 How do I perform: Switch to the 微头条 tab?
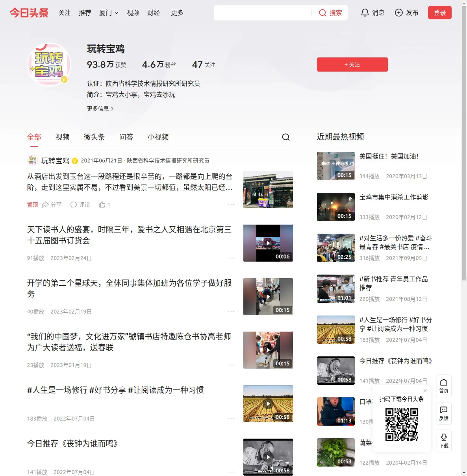95,137
